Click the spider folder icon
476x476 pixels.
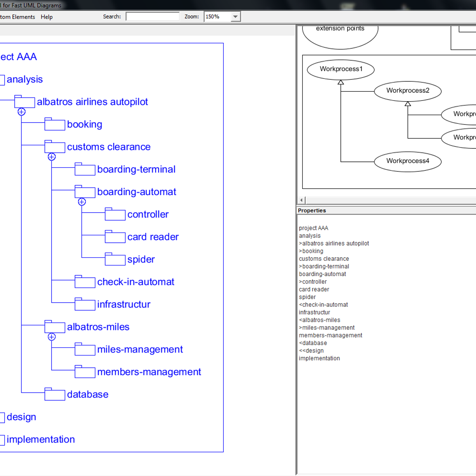(x=115, y=259)
